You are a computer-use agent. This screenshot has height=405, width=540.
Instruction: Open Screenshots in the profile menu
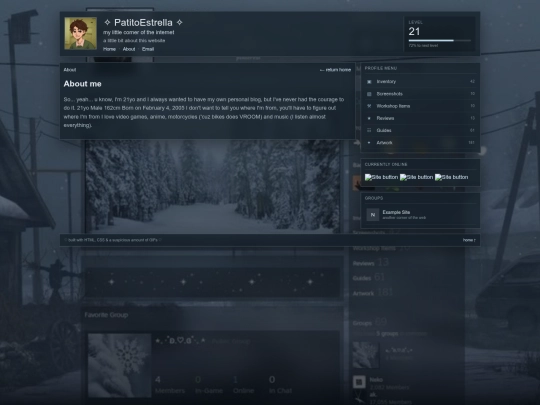420,94
